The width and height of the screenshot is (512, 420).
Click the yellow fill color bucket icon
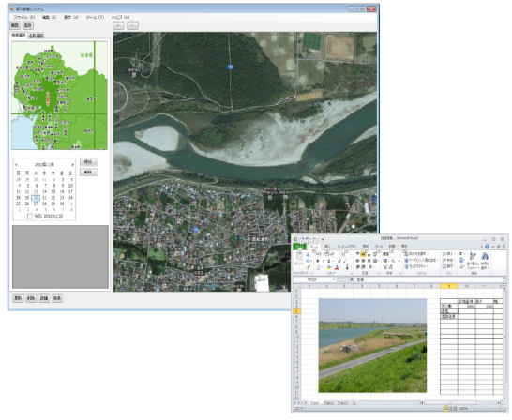click(x=329, y=267)
